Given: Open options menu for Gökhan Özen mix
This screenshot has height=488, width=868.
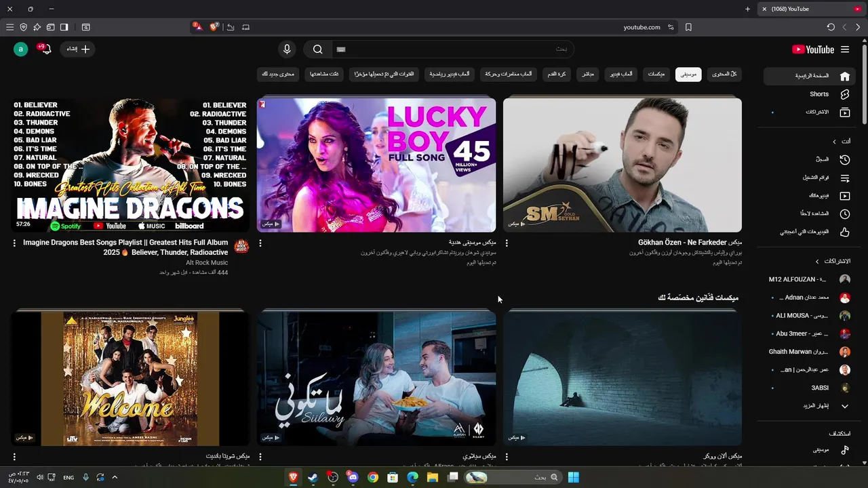Looking at the screenshot, I should (507, 243).
